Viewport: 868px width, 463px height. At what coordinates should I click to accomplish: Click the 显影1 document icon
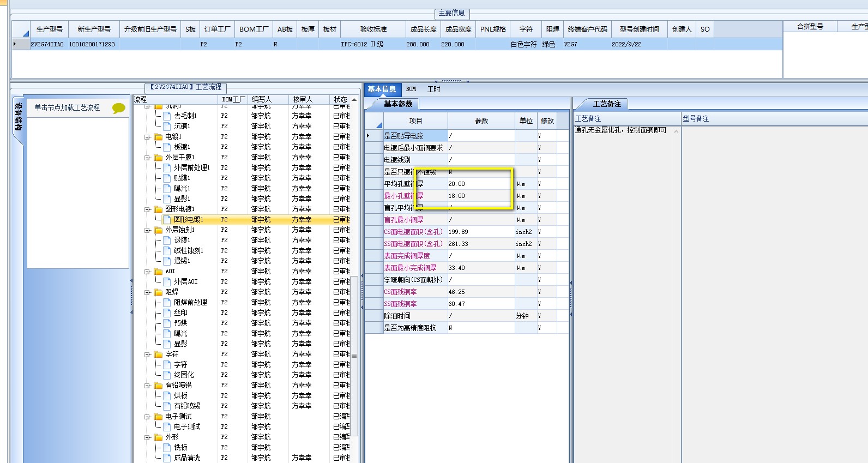tap(167, 199)
